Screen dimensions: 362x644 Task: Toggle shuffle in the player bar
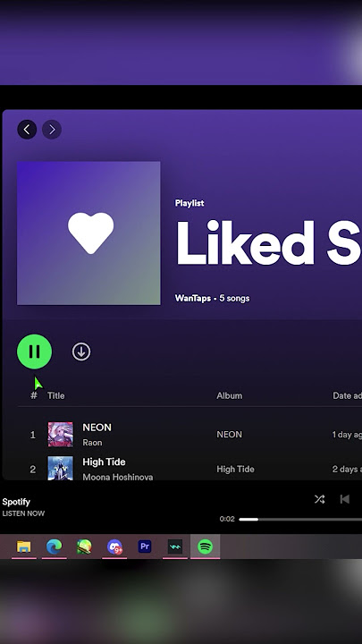click(319, 499)
